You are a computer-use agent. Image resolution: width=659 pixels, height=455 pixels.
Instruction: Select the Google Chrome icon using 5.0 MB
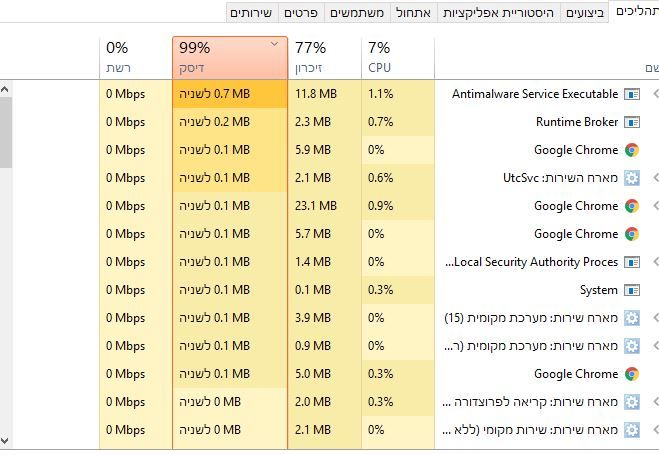[x=632, y=374]
